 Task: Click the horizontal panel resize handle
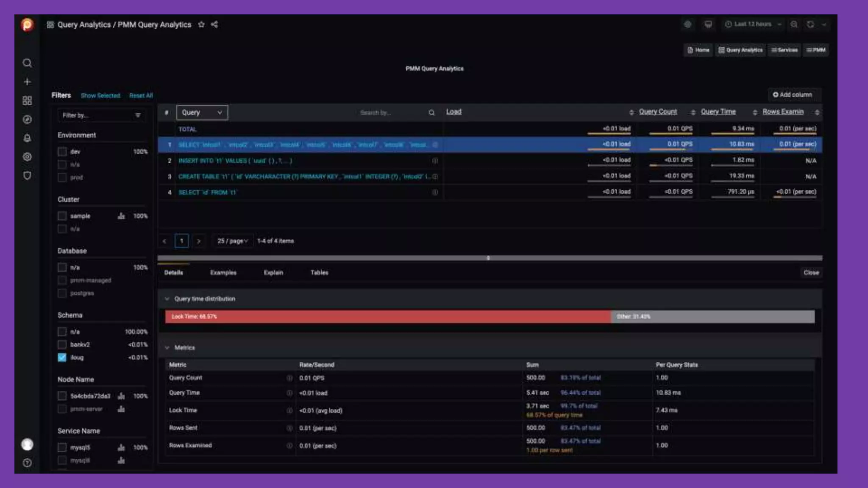[x=488, y=258]
